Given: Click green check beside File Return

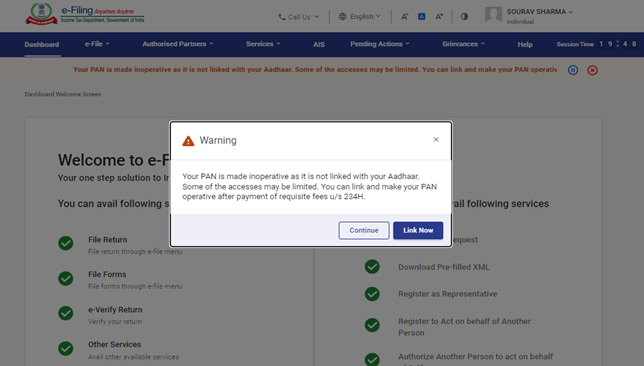Looking at the screenshot, I should 66,243.
